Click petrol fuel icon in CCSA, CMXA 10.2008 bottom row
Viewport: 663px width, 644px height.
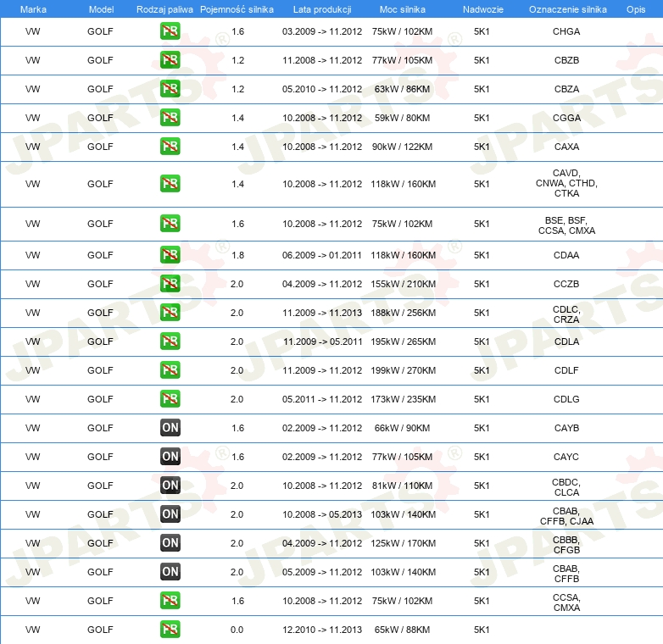(170, 601)
